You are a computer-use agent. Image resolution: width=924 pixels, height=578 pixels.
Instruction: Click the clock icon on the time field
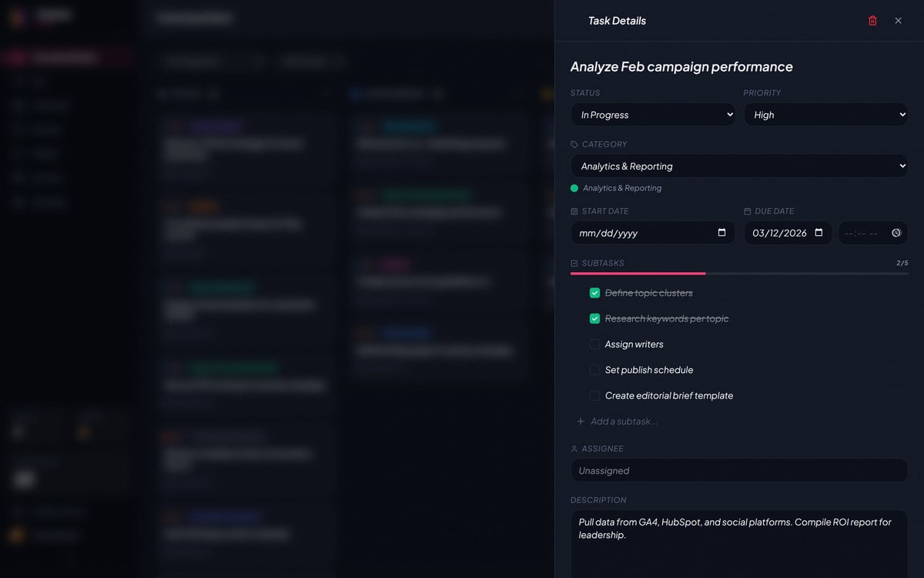(895, 233)
